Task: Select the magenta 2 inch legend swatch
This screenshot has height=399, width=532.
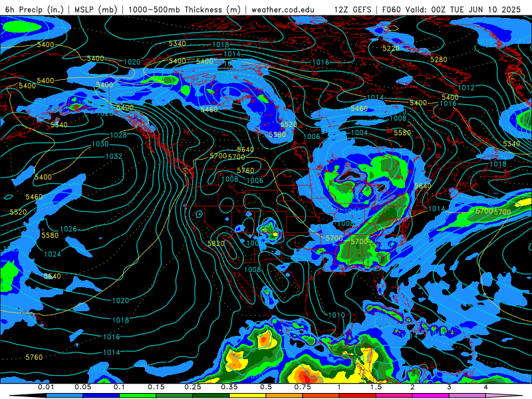Action: [x=431, y=396]
